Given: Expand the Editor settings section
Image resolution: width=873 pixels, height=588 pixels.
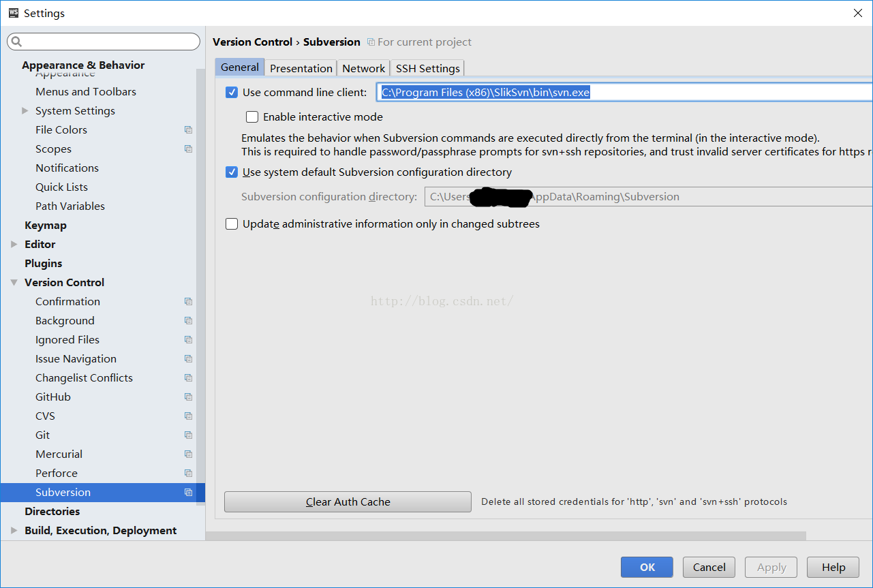Looking at the screenshot, I should tap(14, 245).
